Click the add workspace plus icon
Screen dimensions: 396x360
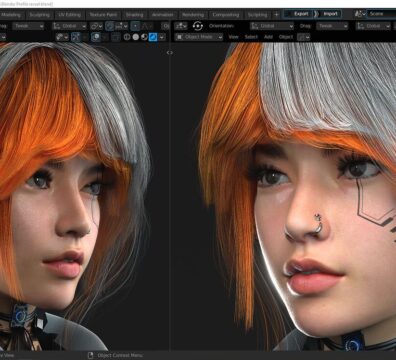276,14
